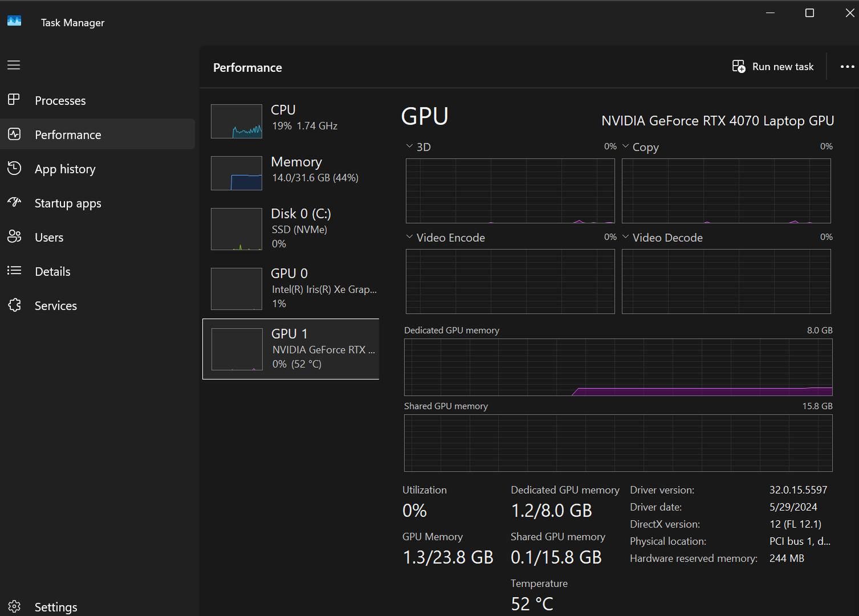This screenshot has height=616, width=859.
Task: Click the Details list icon
Action: click(x=14, y=271)
